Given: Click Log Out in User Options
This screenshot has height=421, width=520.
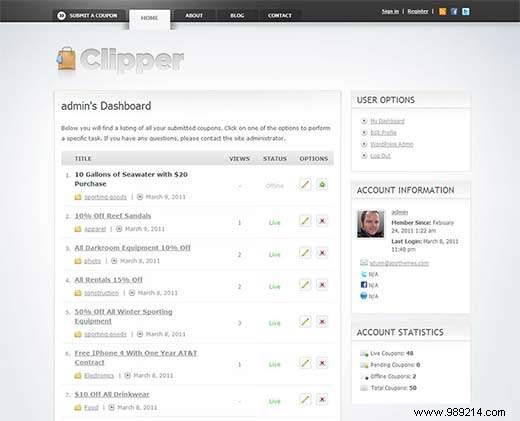Looking at the screenshot, I should [380, 156].
